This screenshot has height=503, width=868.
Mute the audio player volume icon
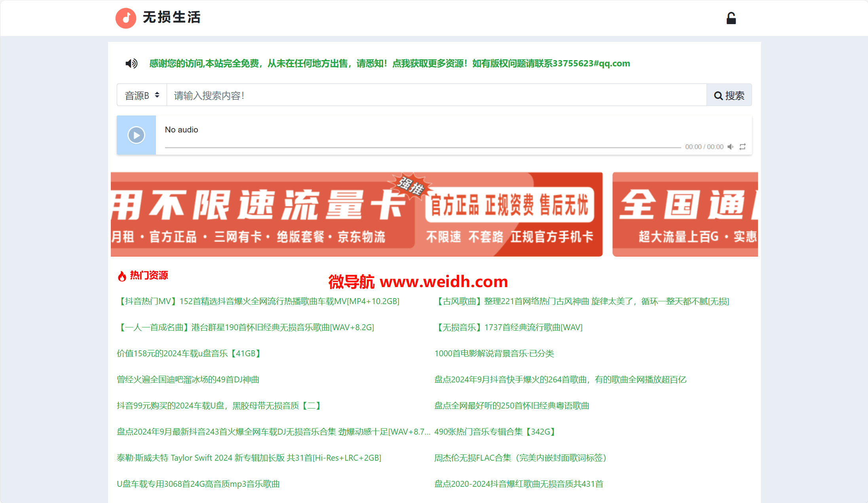coord(731,147)
